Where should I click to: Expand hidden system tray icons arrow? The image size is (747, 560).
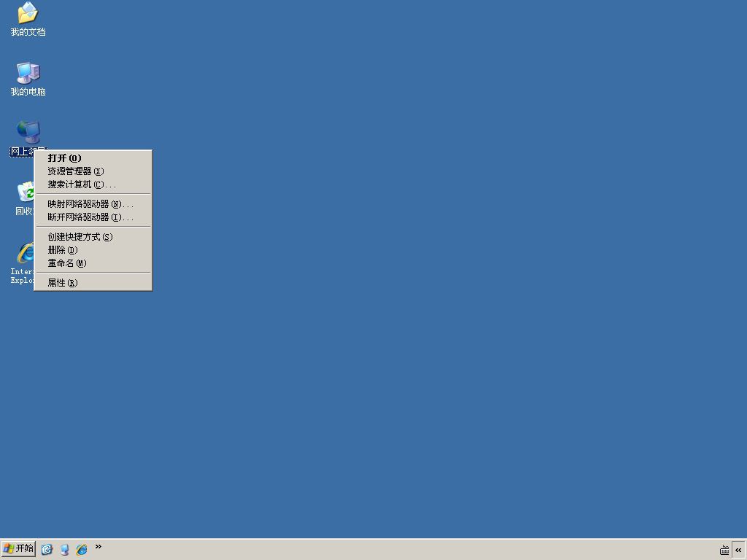[x=738, y=550]
